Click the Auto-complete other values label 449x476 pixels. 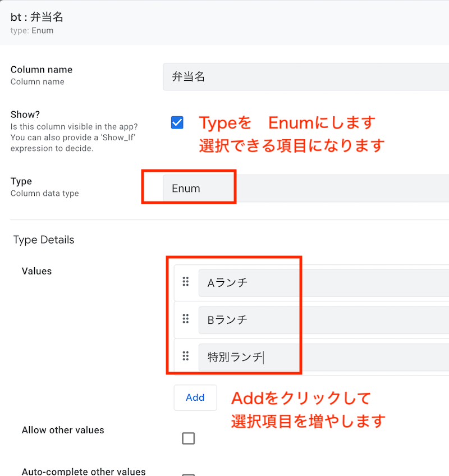(x=84, y=472)
